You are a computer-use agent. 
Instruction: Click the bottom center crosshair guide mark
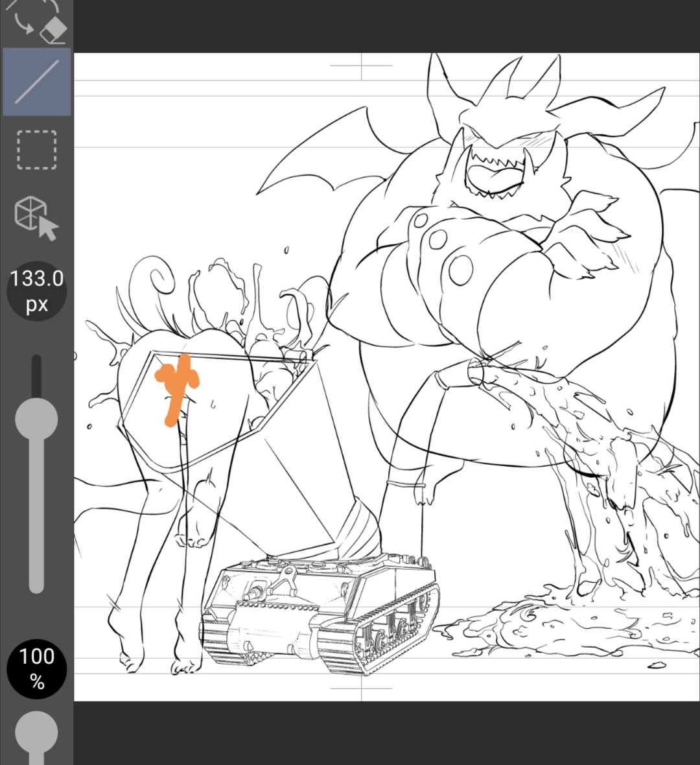pos(362,688)
